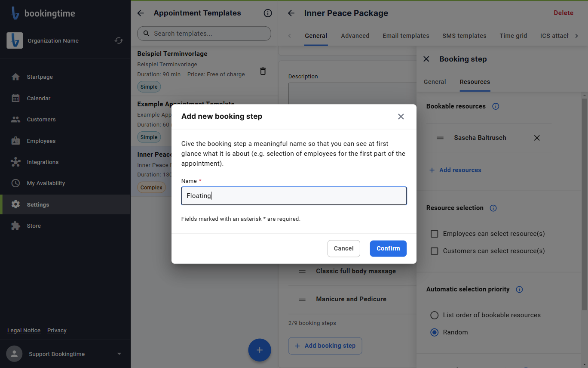Click the Add booking step button
Viewport: 588px width, 368px height.
(x=325, y=346)
